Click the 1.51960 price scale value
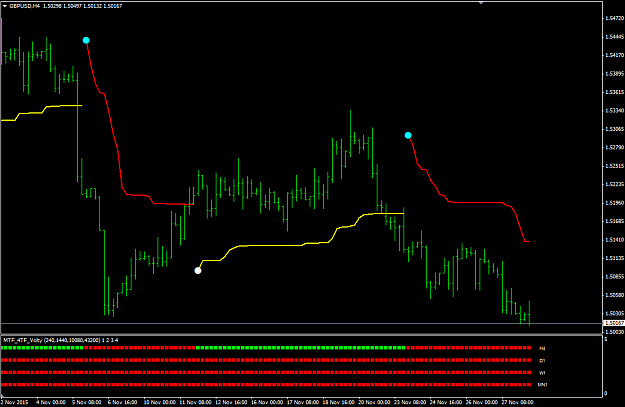The image size is (625, 407). 614,203
